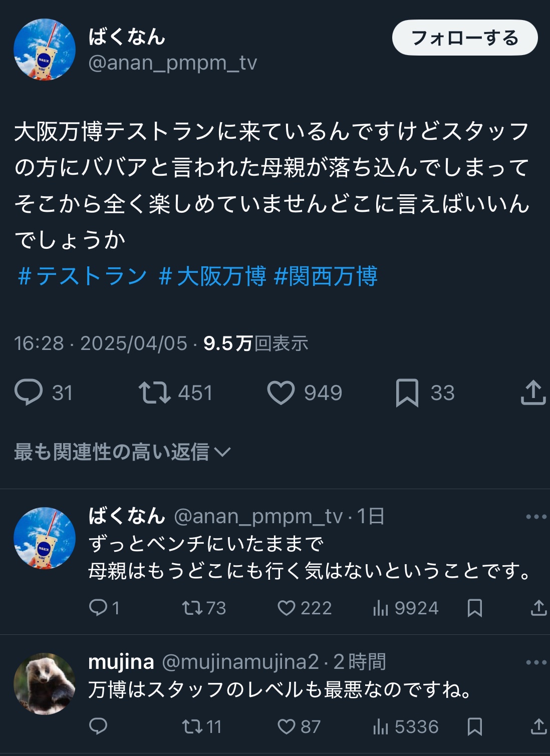Open #大阪万博 hashtag link
550x756 pixels.
coord(212,276)
